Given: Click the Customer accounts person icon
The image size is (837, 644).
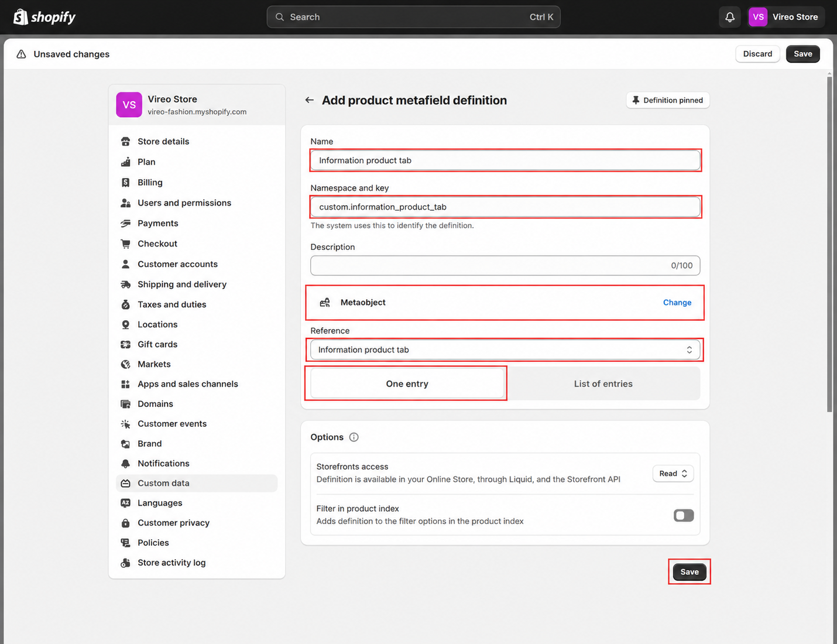Looking at the screenshot, I should (x=125, y=265).
